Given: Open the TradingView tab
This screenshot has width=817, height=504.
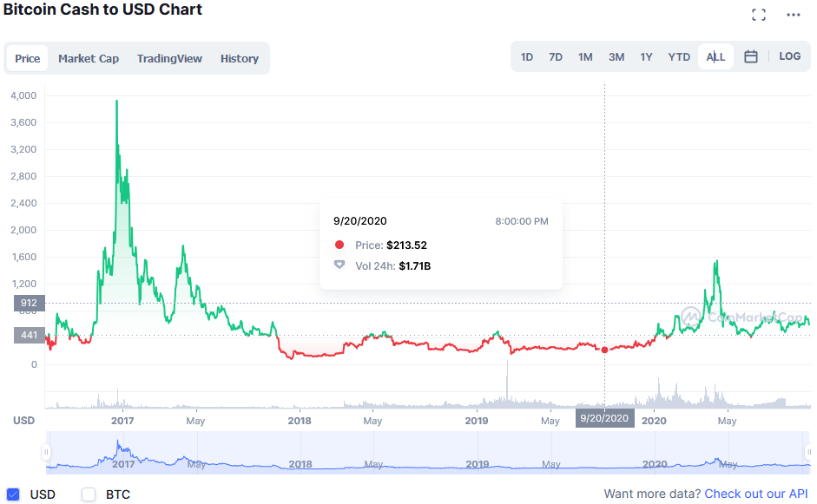Looking at the screenshot, I should [x=169, y=58].
